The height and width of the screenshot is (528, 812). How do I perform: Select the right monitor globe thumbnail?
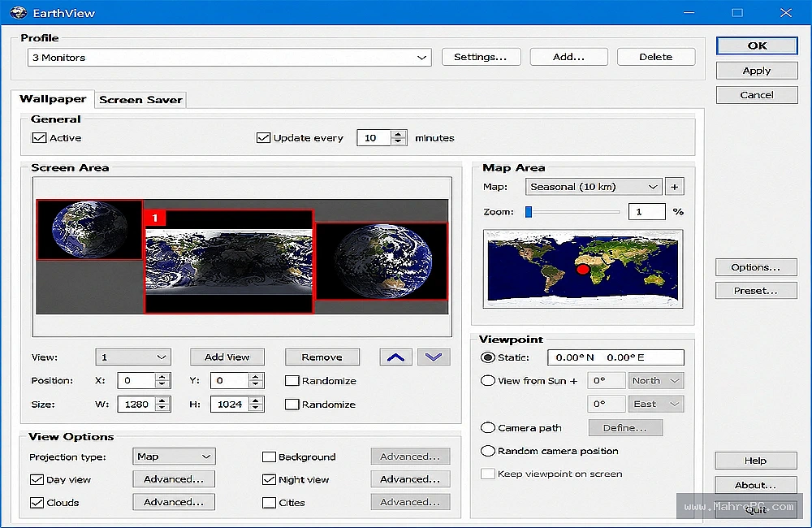pyautogui.click(x=382, y=261)
